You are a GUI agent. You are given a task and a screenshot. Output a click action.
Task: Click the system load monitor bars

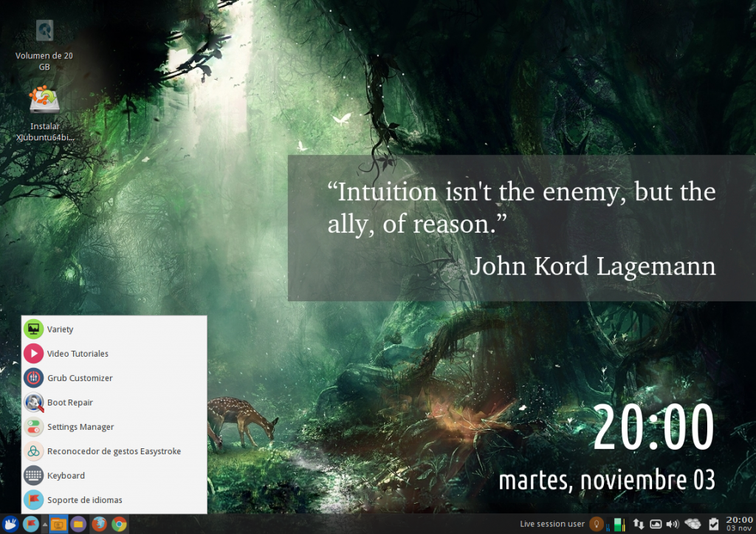click(616, 524)
